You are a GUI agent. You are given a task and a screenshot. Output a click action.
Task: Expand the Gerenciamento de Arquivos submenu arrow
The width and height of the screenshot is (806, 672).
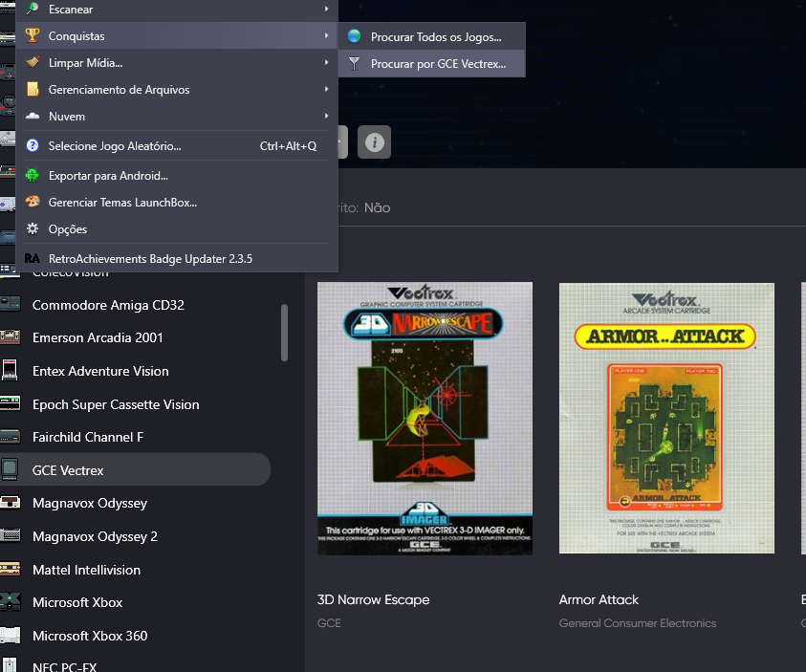point(326,89)
